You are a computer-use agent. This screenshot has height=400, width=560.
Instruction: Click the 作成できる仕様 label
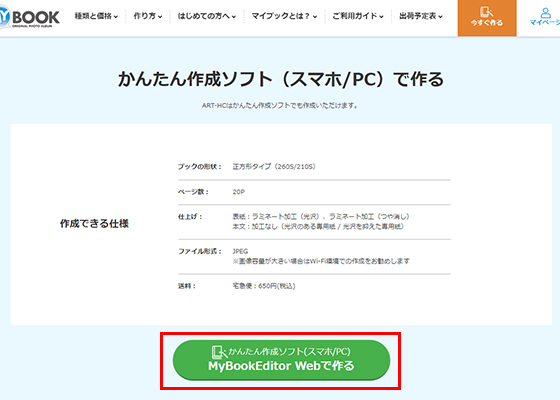tap(94, 224)
